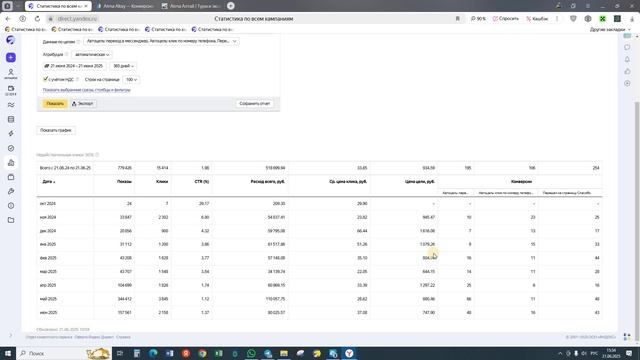Viewport: 640px width, 360px height.
Task: Click the 'мар 2025' row label
Action: coord(48,272)
